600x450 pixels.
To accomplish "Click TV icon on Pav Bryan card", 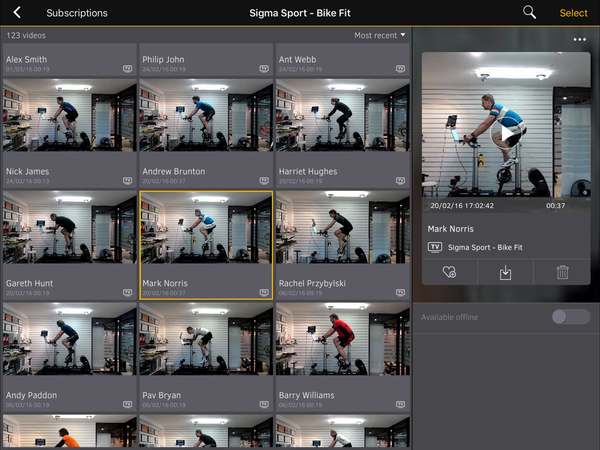I will (264, 404).
